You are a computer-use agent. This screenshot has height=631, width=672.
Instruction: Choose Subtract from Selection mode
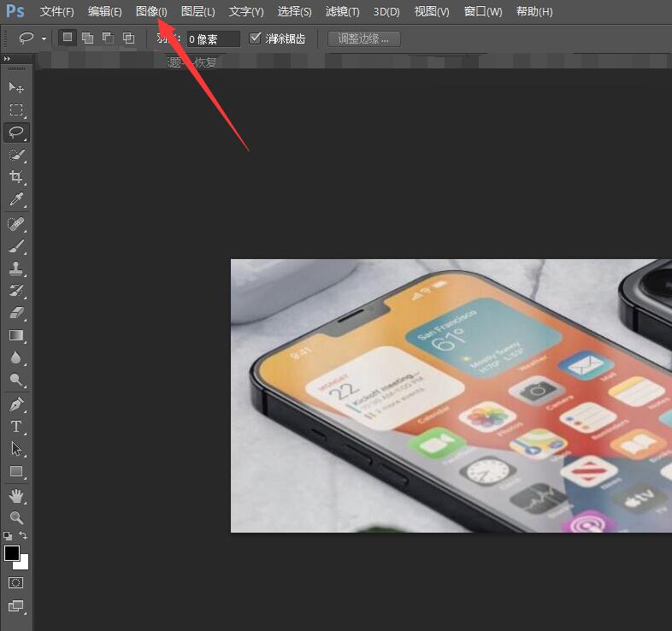tap(108, 38)
